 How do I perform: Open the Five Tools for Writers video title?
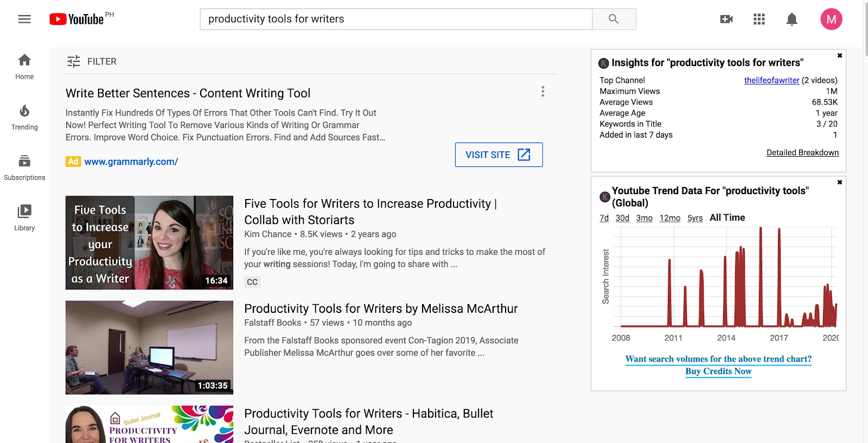pyautogui.click(x=371, y=211)
